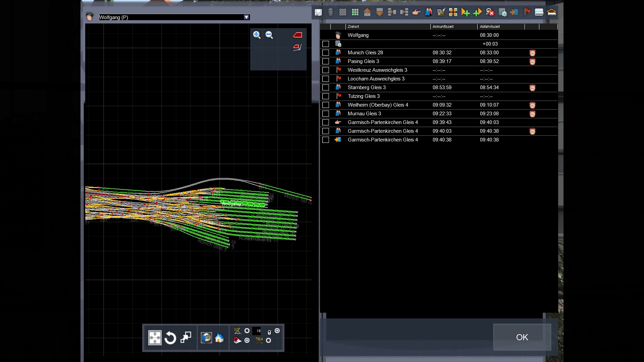
Task: Click the green grid select-all icon
Action: coord(355,12)
